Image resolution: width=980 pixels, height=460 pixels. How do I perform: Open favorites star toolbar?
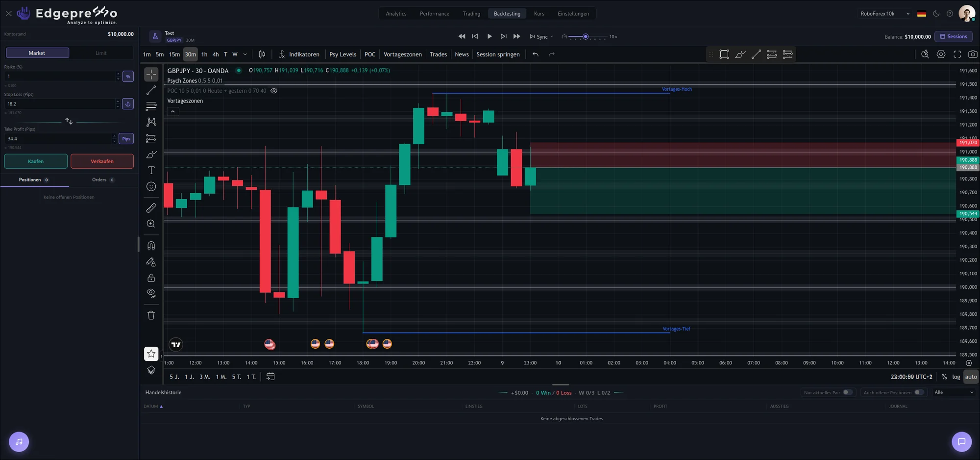point(151,354)
